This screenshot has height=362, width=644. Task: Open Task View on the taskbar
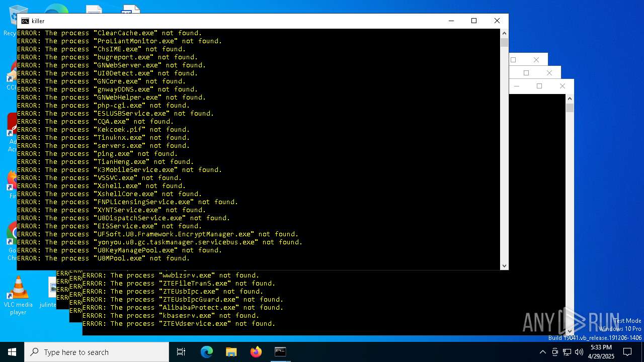tap(181, 352)
